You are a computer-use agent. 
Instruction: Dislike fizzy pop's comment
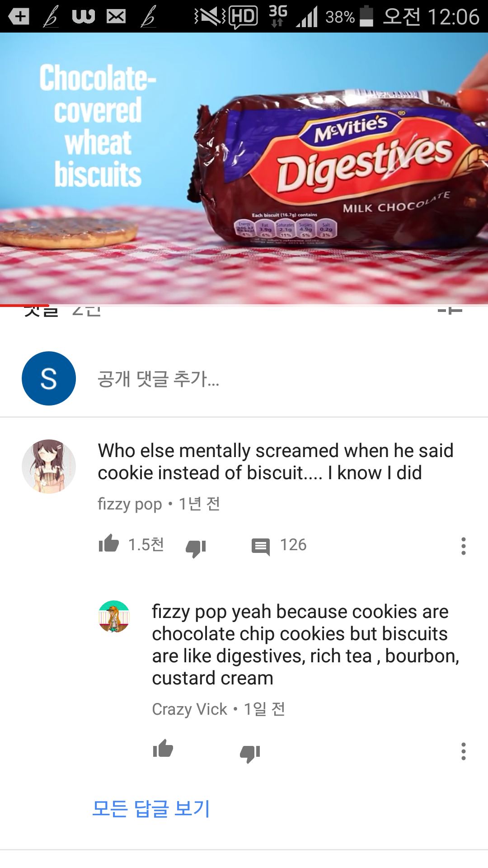point(196,548)
